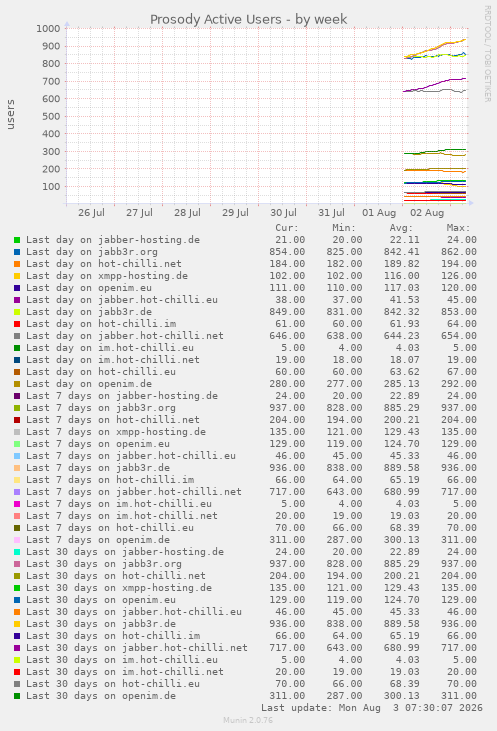Click the 30 Jul x-axis date label
The width and height of the screenshot is (497, 731).
point(283,213)
